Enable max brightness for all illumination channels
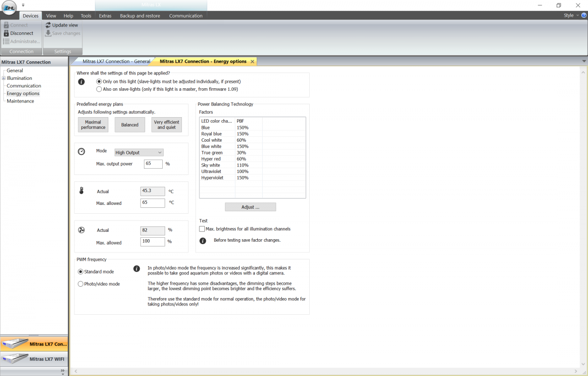Viewport: 588px width, 376px height. point(245,229)
